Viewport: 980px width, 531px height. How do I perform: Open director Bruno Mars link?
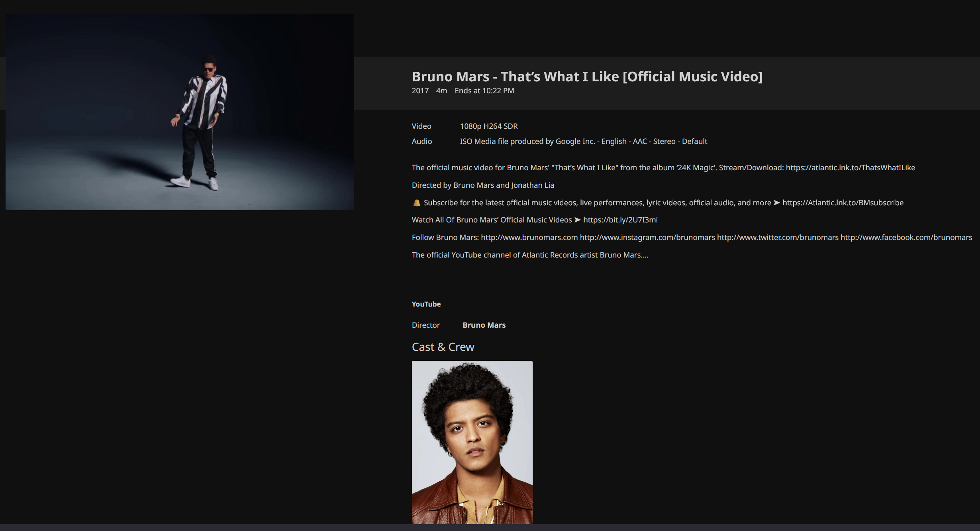pyautogui.click(x=484, y=325)
